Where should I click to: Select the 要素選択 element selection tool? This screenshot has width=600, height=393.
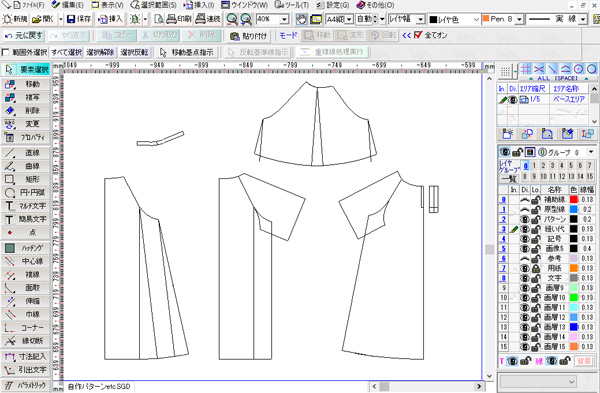(26, 69)
